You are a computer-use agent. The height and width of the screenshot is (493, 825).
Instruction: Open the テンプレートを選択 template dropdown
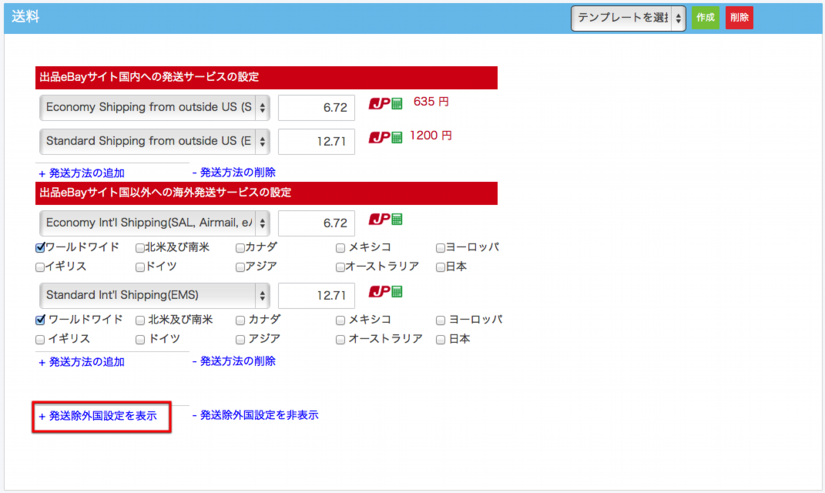point(628,18)
